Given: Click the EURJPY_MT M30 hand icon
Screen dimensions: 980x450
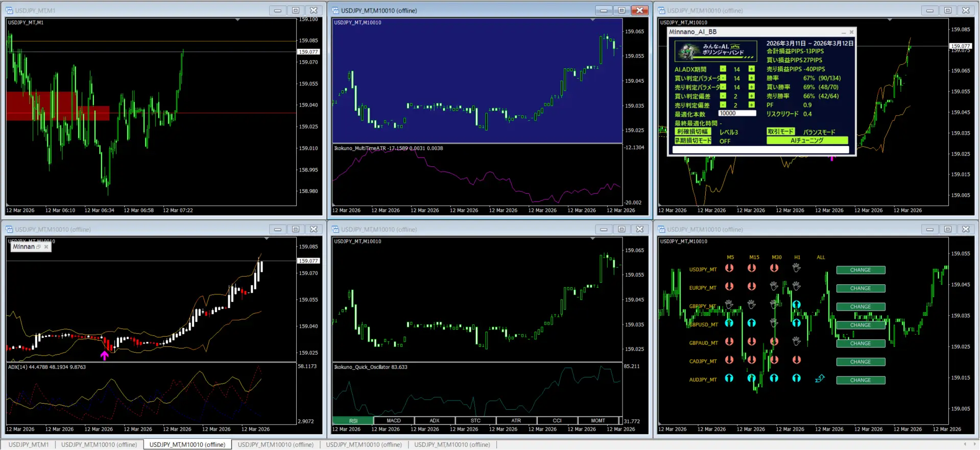Looking at the screenshot, I should (774, 286).
